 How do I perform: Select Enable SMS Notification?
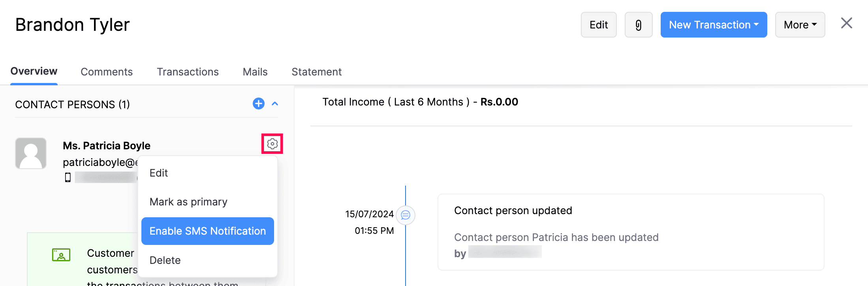pyautogui.click(x=207, y=231)
